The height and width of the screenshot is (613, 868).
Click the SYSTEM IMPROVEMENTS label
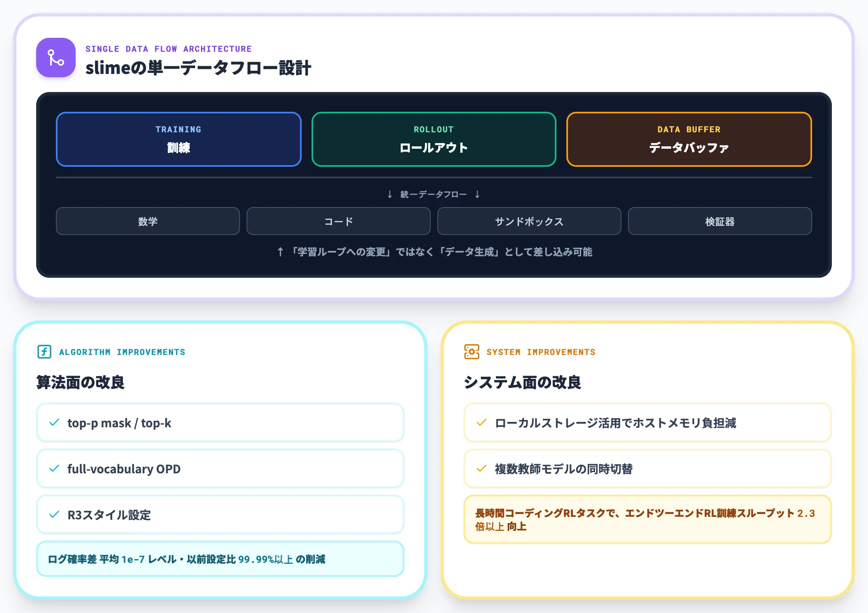tap(541, 352)
